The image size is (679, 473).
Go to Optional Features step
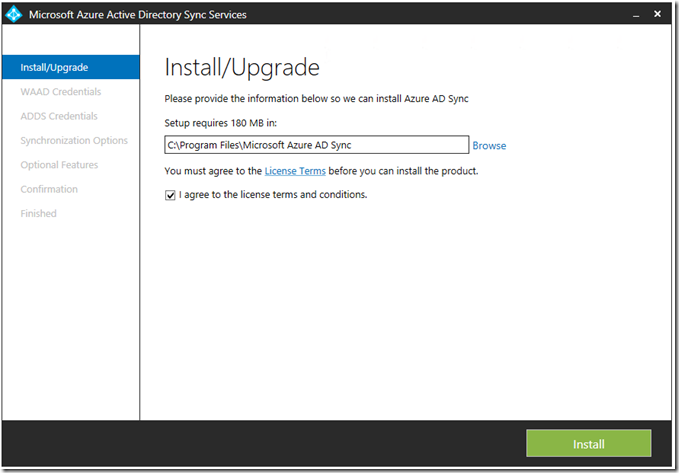[59, 165]
